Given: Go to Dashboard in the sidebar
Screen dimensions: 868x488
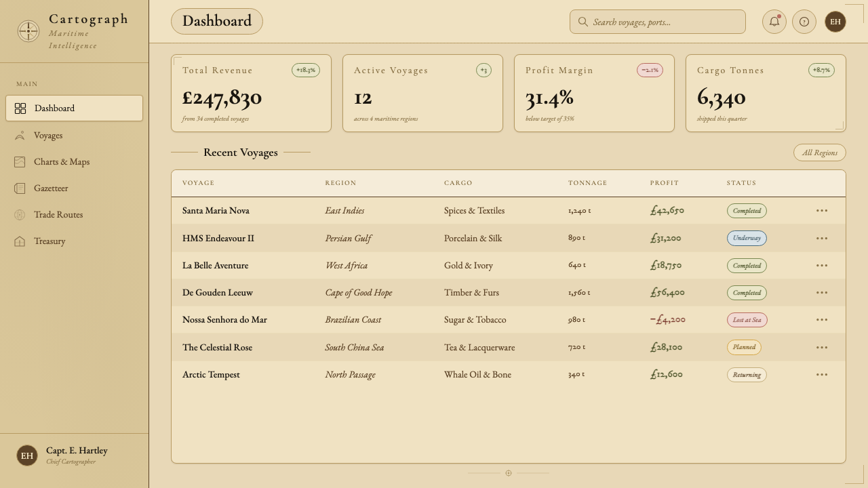Looking at the screenshot, I should (x=74, y=108).
